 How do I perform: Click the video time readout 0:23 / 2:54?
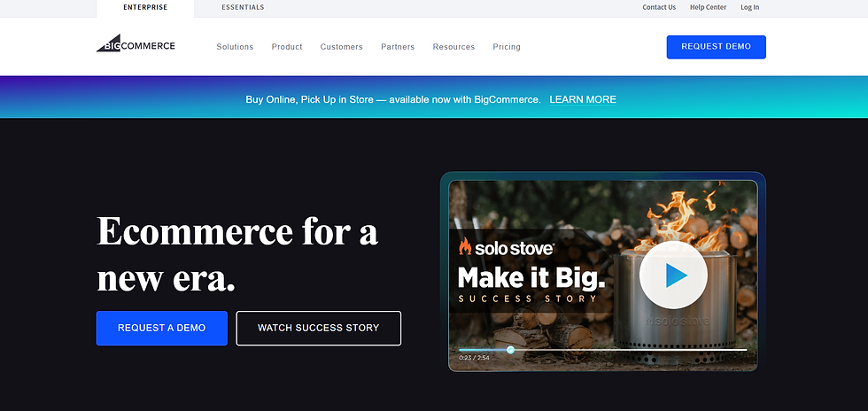[474, 358]
